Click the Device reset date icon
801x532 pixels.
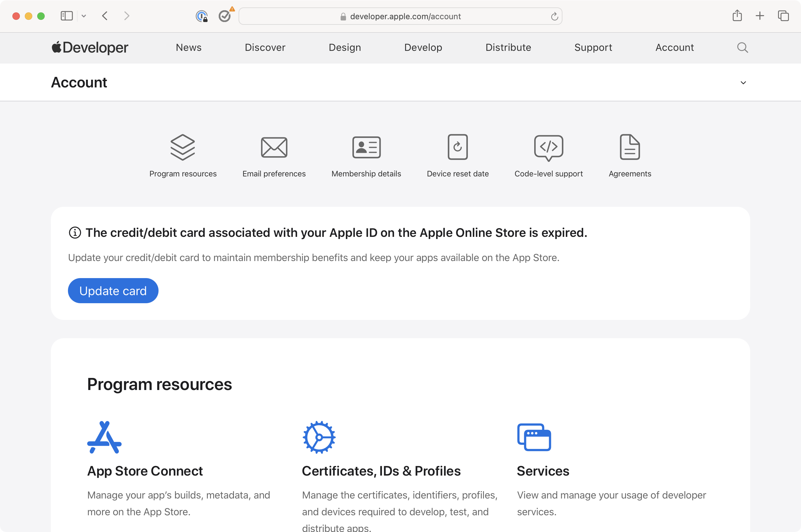[458, 147]
